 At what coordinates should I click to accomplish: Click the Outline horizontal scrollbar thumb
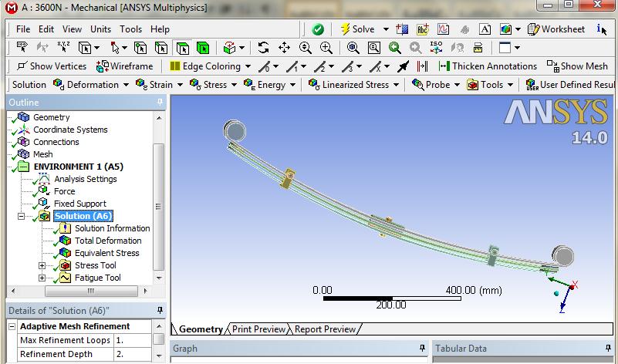point(91,291)
